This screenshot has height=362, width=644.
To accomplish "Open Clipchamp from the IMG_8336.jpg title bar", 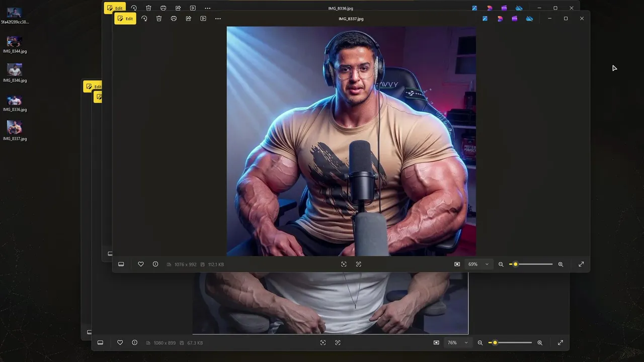I will tap(504, 8).
